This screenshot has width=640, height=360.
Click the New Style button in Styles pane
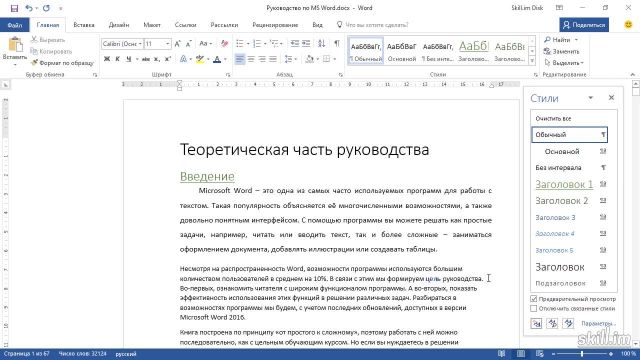click(x=536, y=324)
